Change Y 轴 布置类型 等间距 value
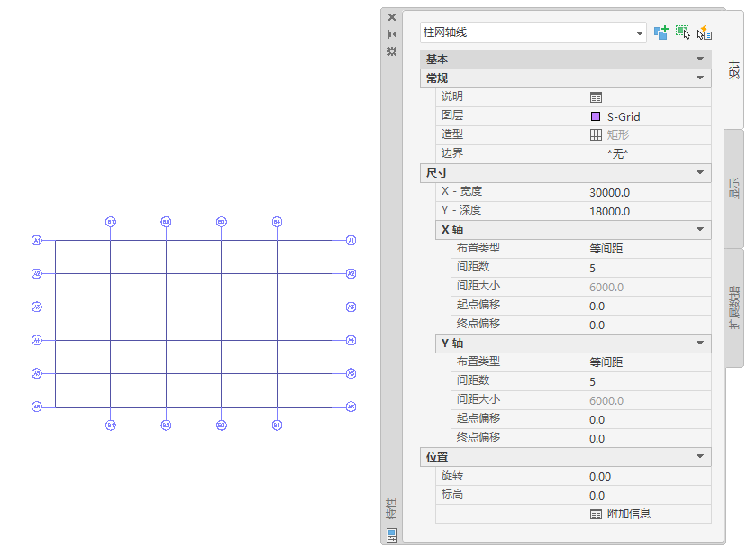This screenshot has width=756, height=550. click(649, 362)
